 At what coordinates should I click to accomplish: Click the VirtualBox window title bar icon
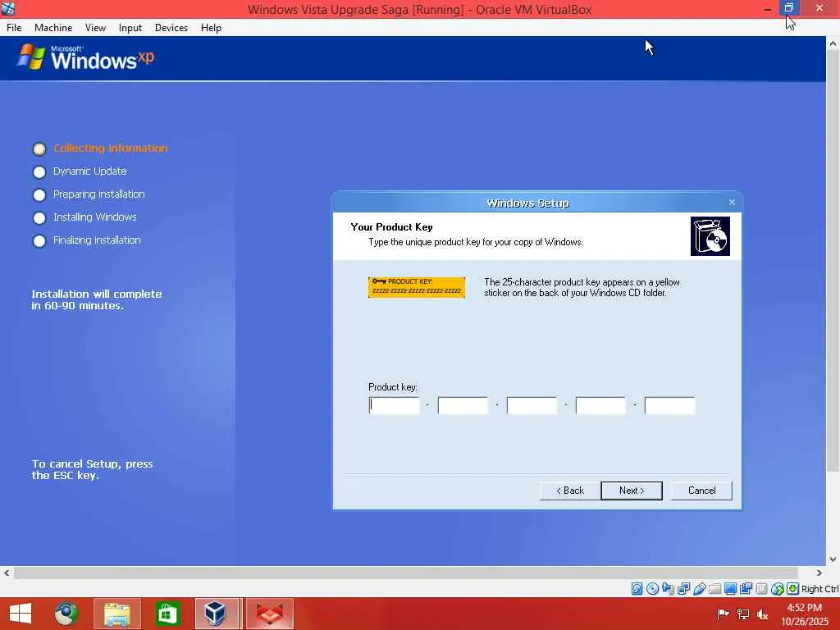(8, 8)
